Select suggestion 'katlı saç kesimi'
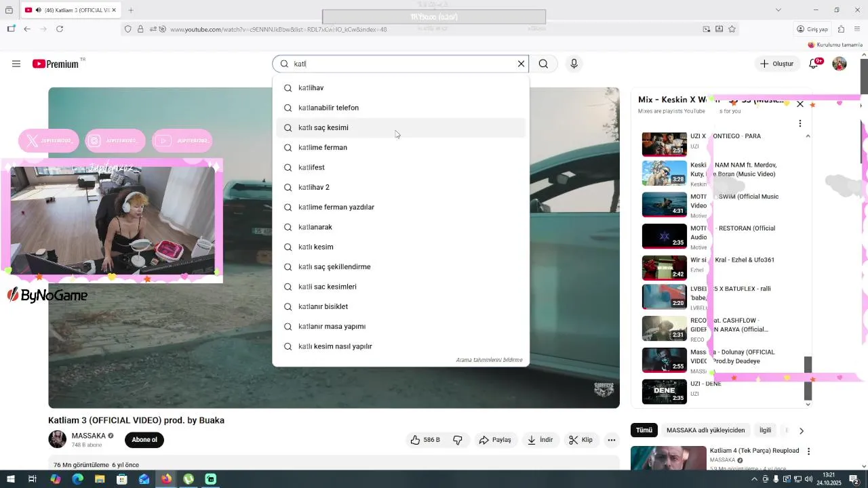Image resolution: width=868 pixels, height=488 pixels. [401, 127]
